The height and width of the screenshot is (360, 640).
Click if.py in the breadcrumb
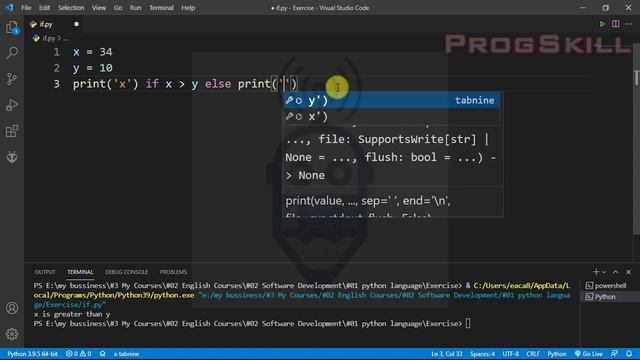[49, 38]
